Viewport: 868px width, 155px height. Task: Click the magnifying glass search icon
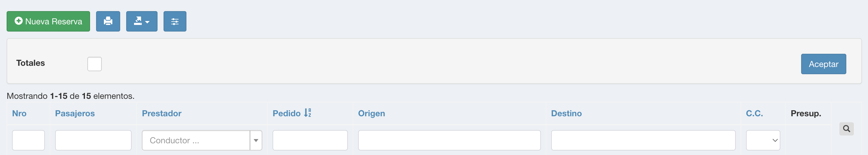[x=846, y=129]
